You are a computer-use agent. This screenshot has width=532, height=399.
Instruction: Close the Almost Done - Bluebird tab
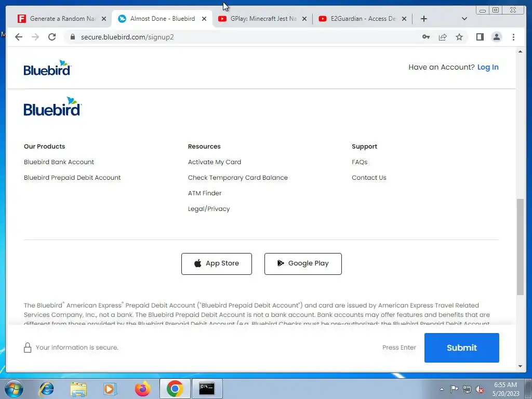point(204,19)
